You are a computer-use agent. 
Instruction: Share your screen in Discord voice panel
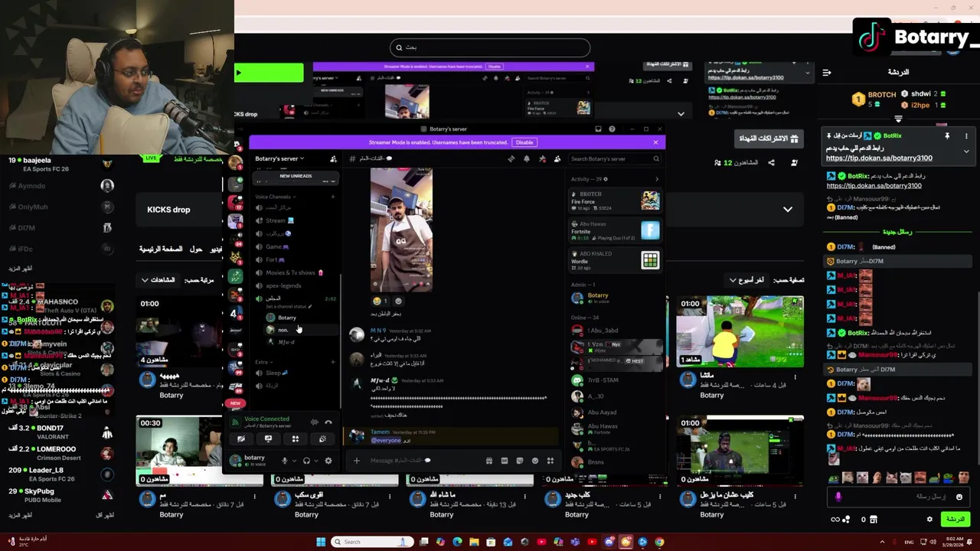point(268,439)
